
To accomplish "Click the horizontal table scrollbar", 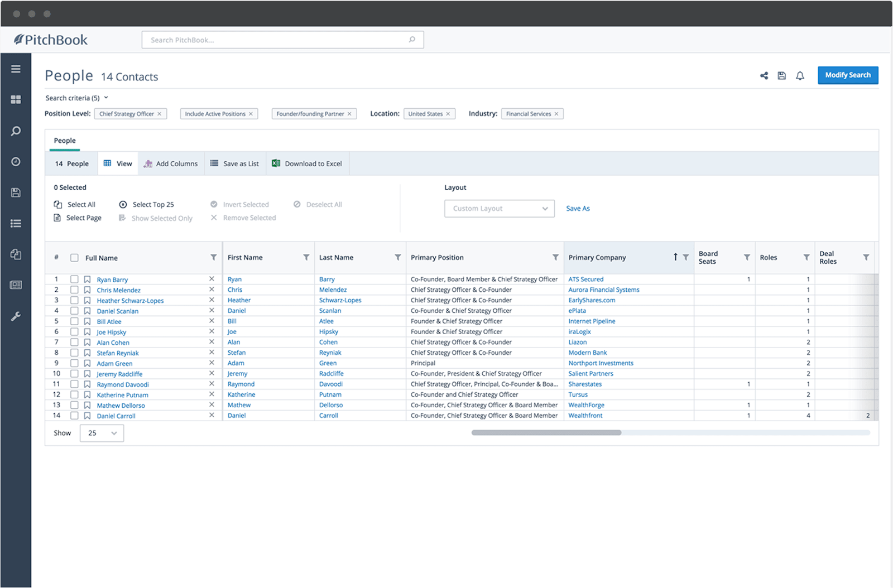I will [x=546, y=432].
